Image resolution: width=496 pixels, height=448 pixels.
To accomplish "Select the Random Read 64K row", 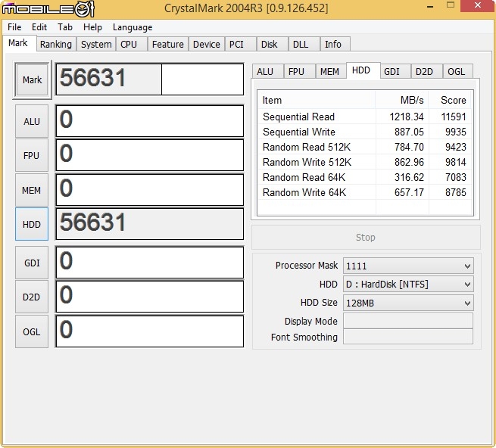I will 365,177.
